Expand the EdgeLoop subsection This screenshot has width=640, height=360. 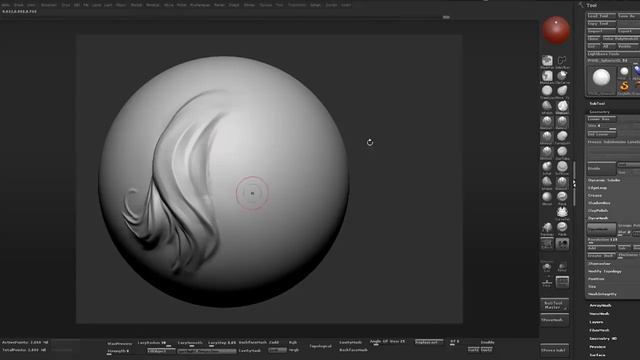598,188
